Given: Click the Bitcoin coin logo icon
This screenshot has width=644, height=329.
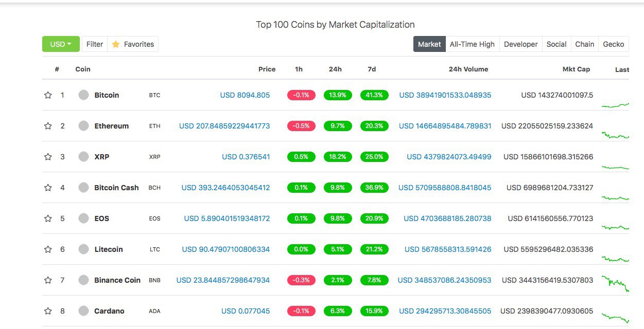Looking at the screenshot, I should (x=83, y=95).
